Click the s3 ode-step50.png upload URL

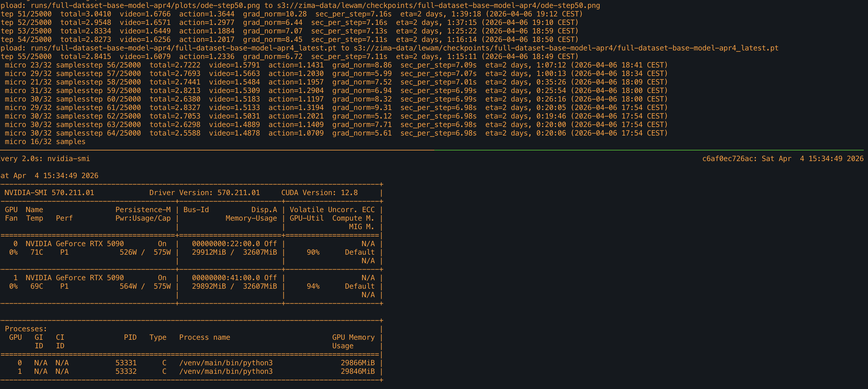(438, 5)
